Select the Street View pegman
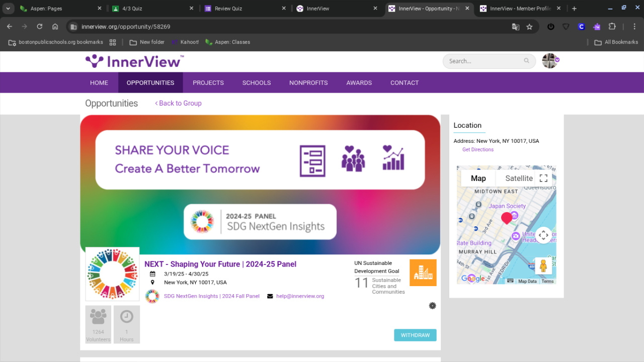644x362 pixels. [x=543, y=266]
